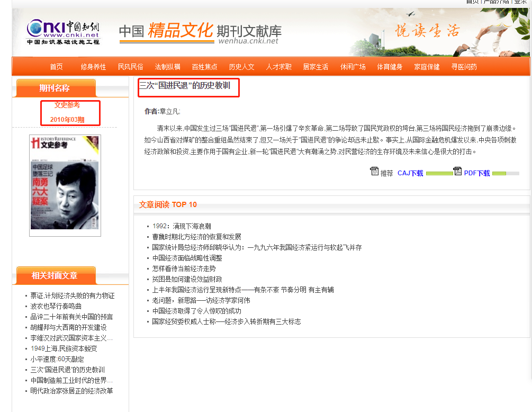Open the 休闲广场 navigation item
The image size is (532, 412).
(x=353, y=67)
